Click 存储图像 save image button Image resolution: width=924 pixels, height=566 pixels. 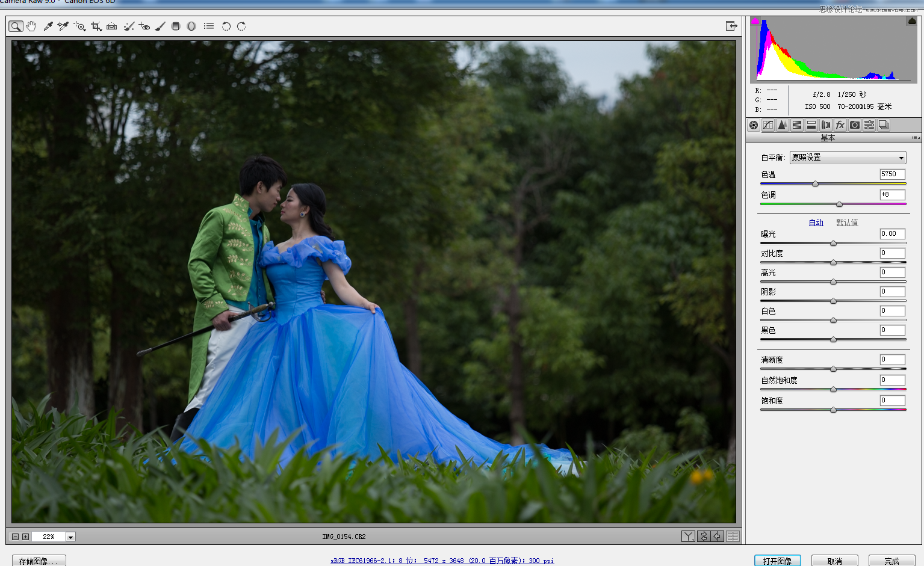coord(39,561)
